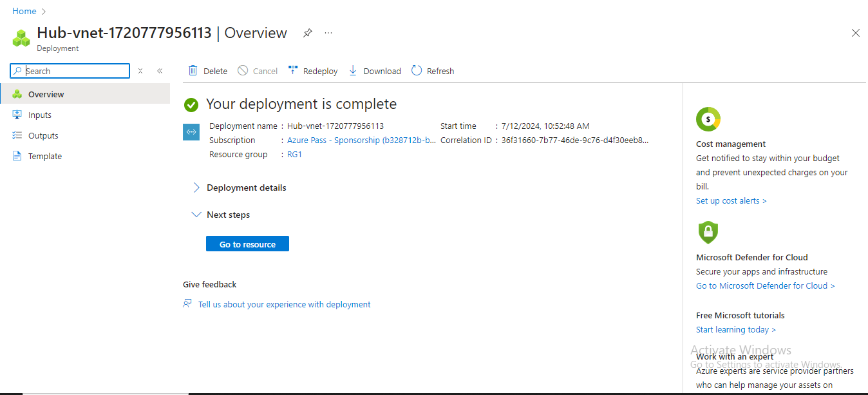Click the Free Microsoft tutorials heading
The height and width of the screenshot is (395, 868).
(740, 315)
